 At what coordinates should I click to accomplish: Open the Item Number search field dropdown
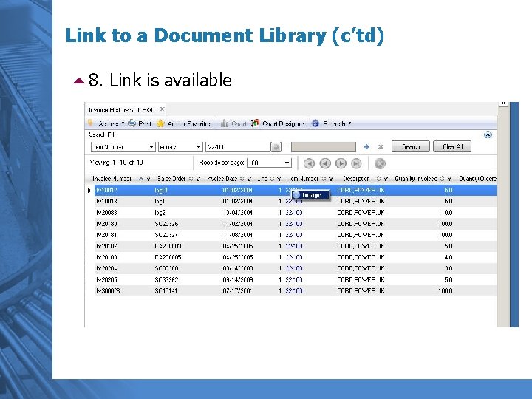point(151,147)
